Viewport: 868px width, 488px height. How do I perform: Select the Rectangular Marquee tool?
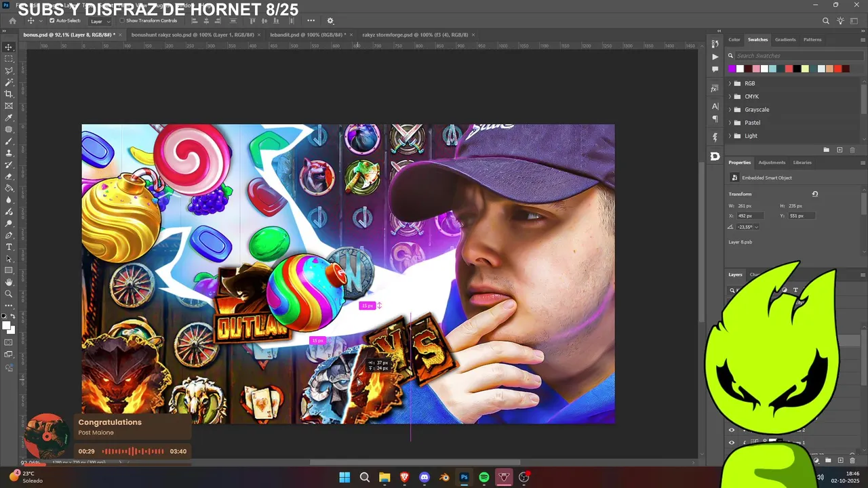point(9,59)
